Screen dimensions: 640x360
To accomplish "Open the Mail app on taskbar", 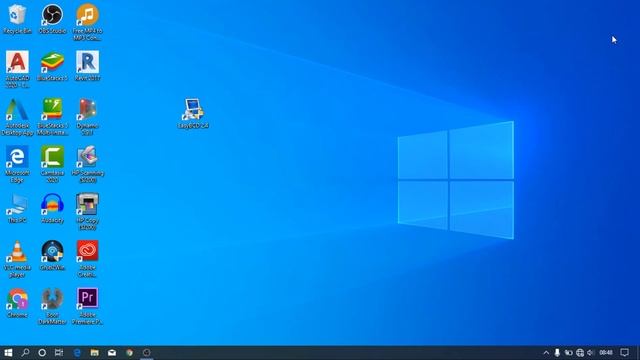I will click(x=112, y=353).
